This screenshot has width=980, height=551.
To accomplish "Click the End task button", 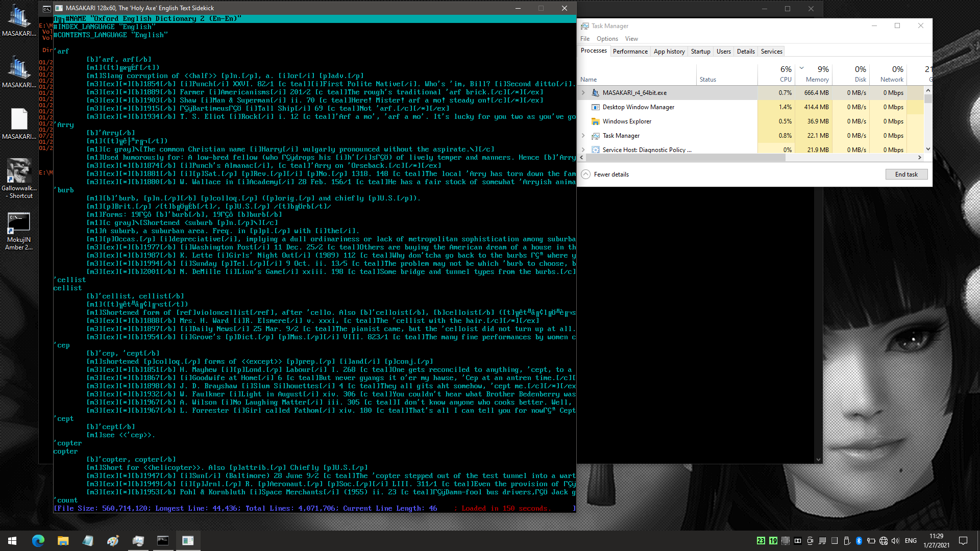I will point(906,173).
